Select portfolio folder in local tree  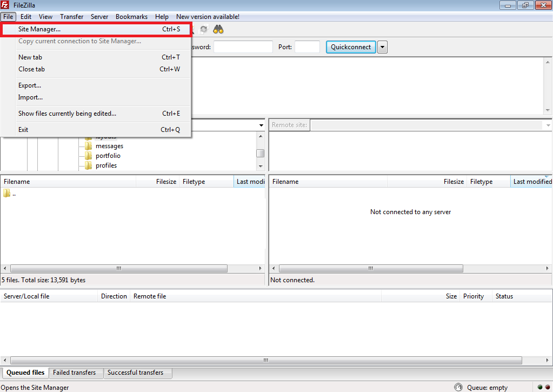point(108,156)
